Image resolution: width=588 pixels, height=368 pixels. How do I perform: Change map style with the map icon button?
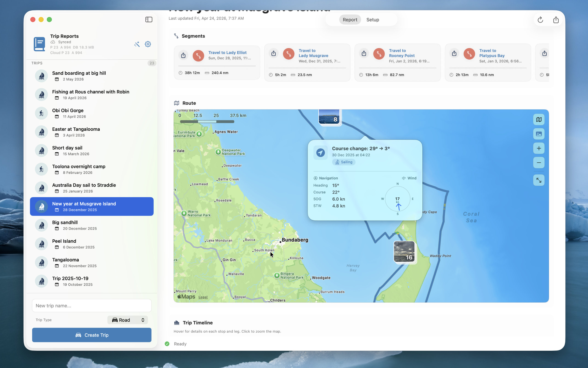539,120
